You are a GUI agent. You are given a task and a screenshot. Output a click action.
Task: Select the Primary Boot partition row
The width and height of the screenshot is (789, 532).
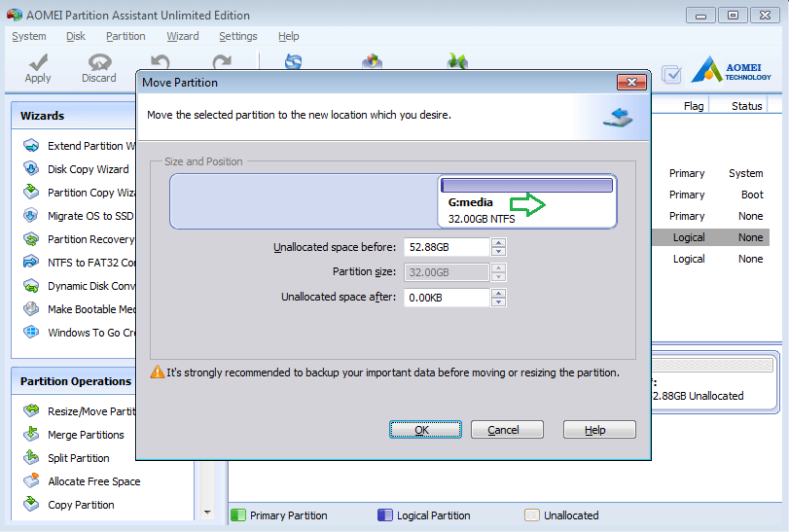click(711, 195)
